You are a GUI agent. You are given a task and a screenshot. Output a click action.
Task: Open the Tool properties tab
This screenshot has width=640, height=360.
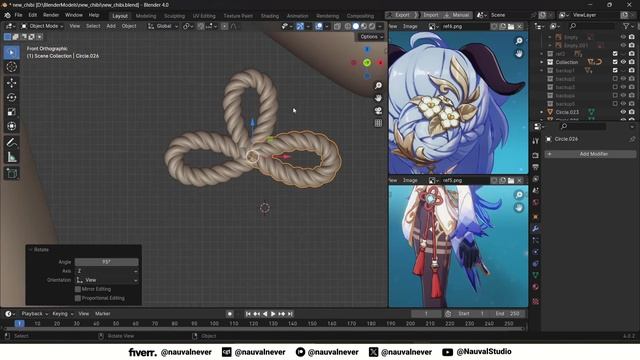(x=536, y=141)
